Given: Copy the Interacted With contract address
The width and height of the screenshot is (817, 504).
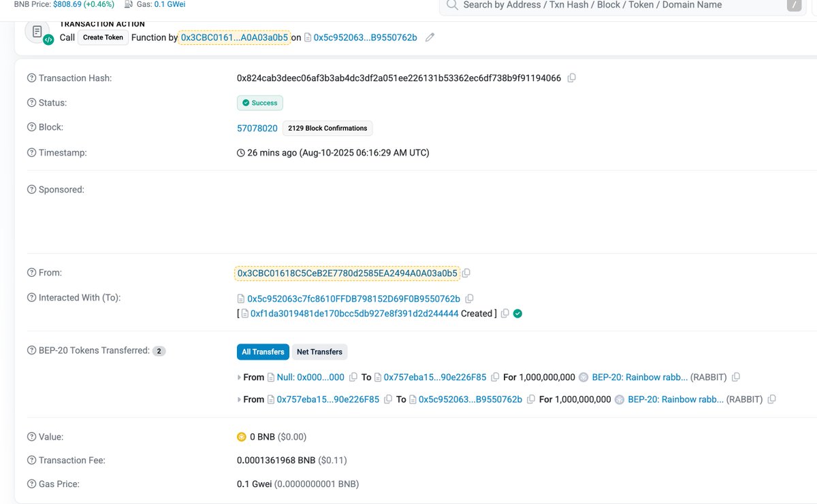Looking at the screenshot, I should [x=469, y=299].
